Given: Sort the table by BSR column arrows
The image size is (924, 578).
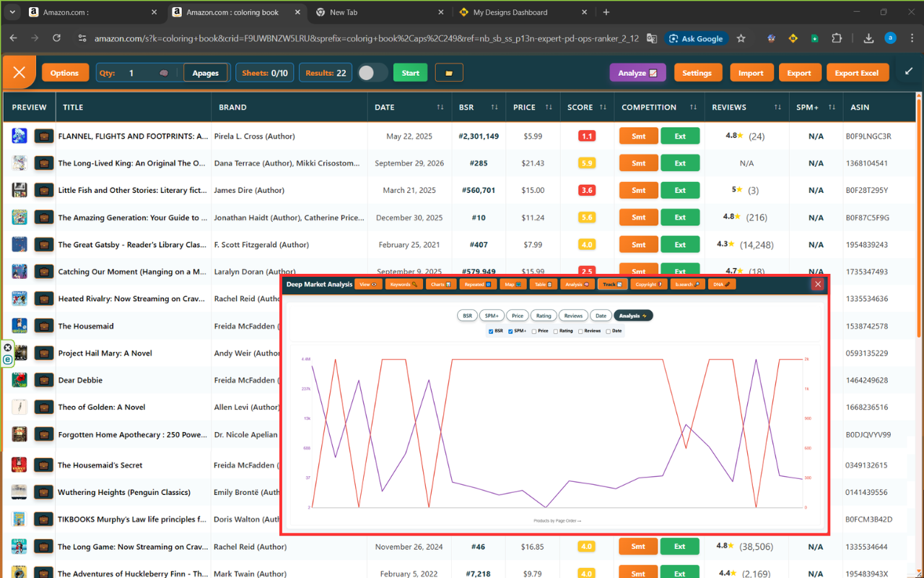Looking at the screenshot, I should click(494, 107).
